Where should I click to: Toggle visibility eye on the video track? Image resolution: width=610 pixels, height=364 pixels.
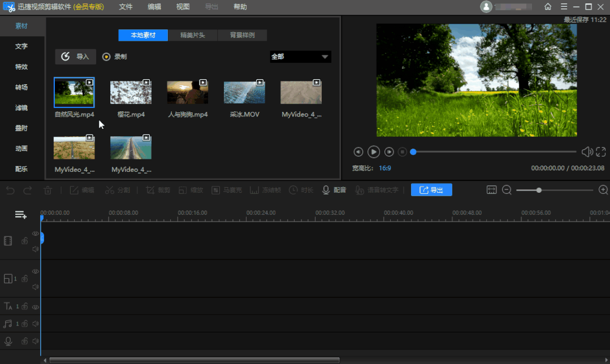(35, 233)
